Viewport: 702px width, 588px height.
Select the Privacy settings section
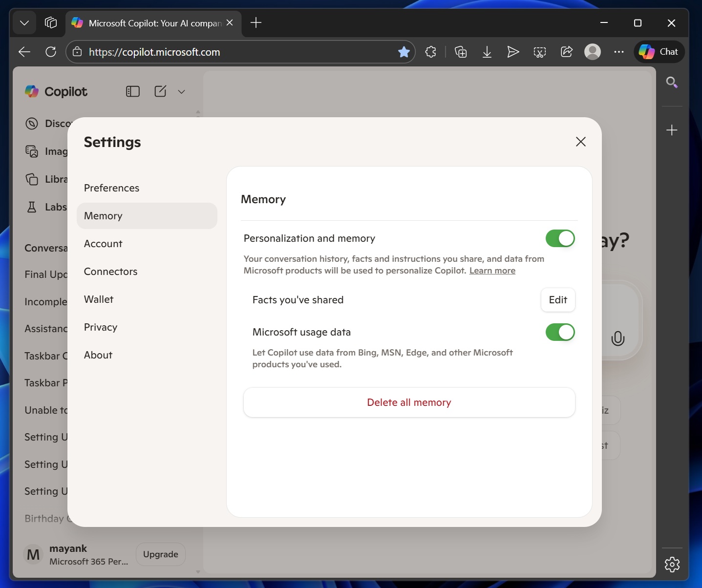click(101, 327)
